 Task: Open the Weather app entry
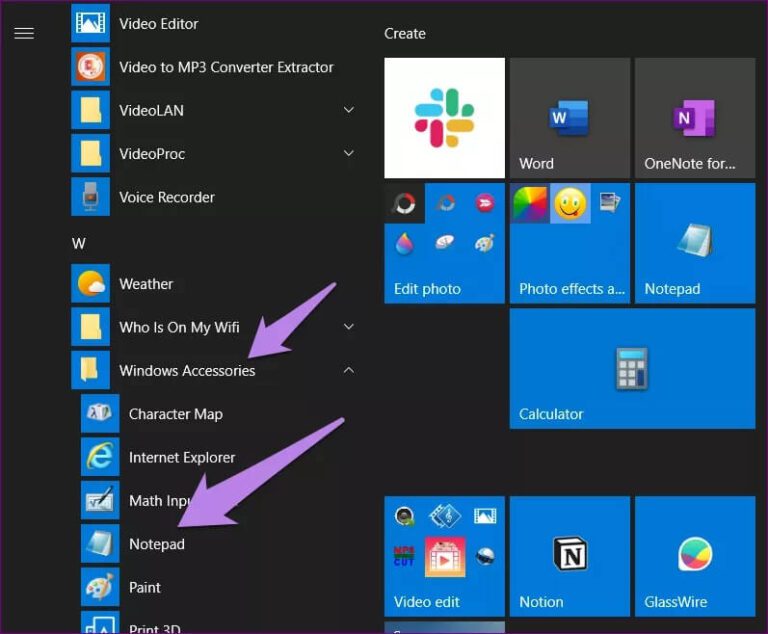click(x=146, y=284)
